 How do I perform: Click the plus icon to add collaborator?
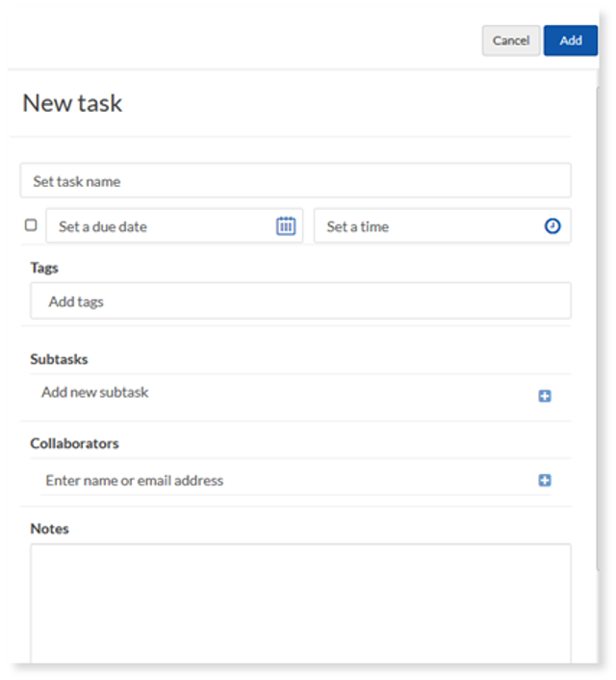tap(545, 480)
